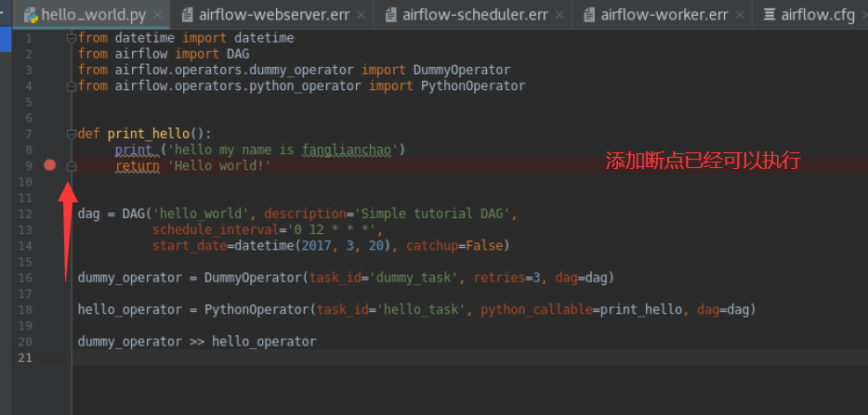Click the import fold end marker on line 4

(x=72, y=86)
